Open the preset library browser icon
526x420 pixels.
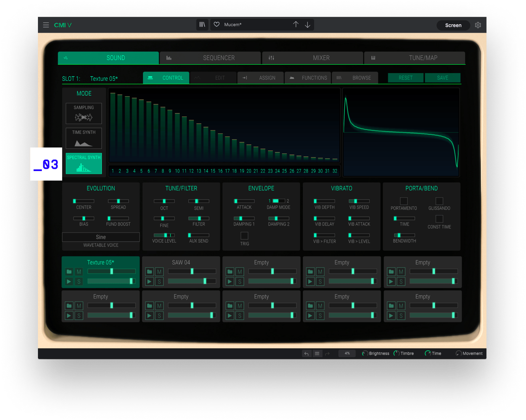(202, 25)
